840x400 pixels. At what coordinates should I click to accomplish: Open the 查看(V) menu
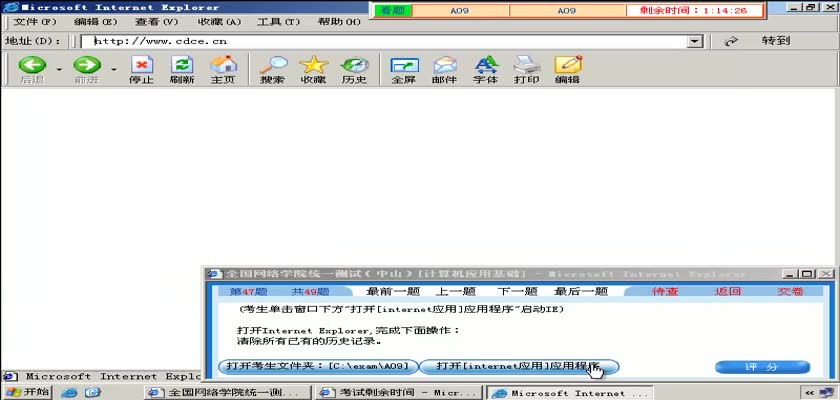(156, 22)
